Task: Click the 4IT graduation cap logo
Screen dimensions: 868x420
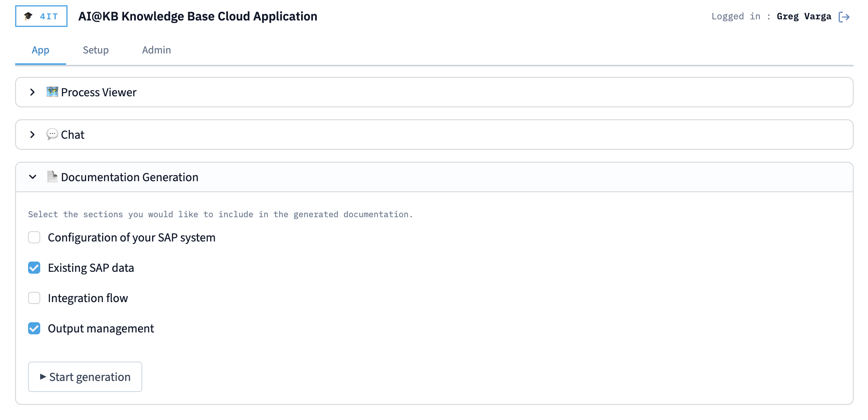Action: point(41,16)
